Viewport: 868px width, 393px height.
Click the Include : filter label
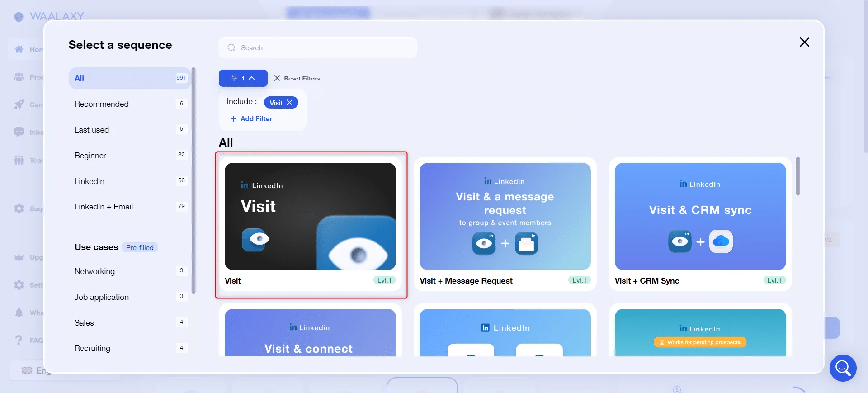click(x=242, y=102)
